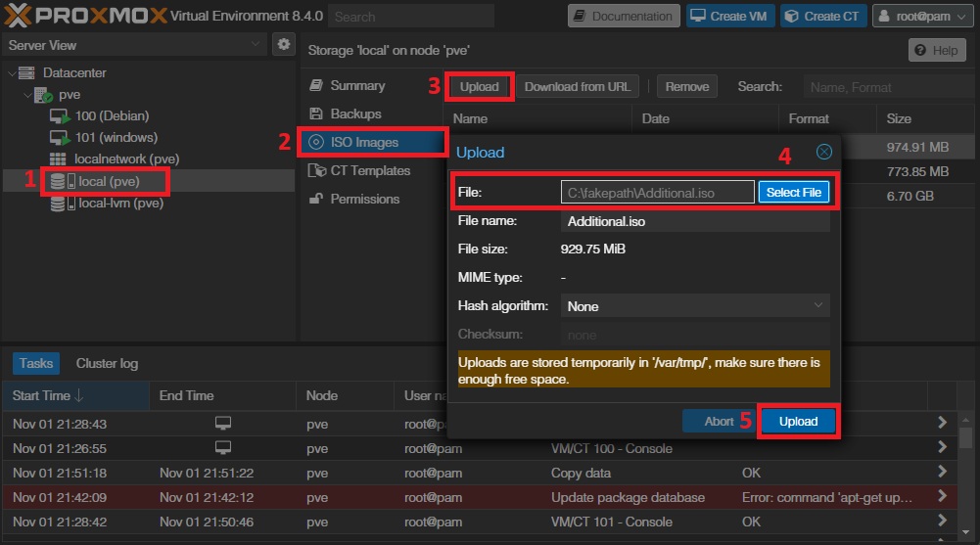Open the gear settings in Server View
Image resolution: width=980 pixels, height=545 pixels.
click(x=284, y=44)
